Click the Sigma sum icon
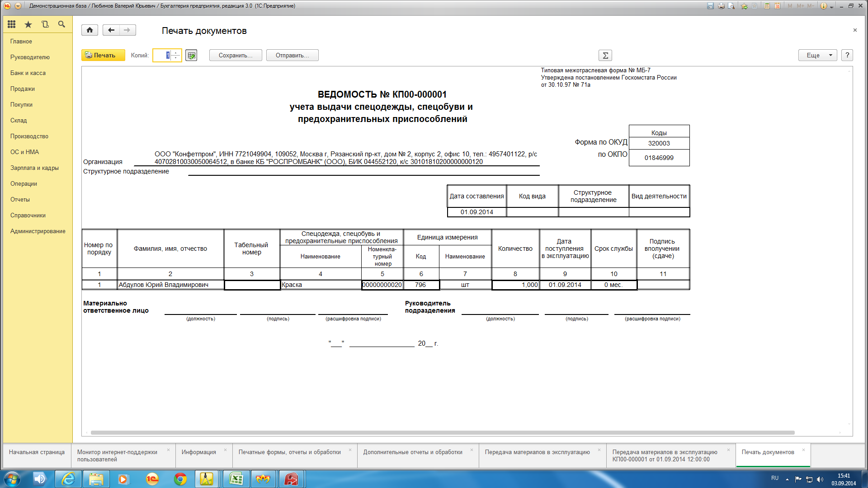 click(605, 55)
